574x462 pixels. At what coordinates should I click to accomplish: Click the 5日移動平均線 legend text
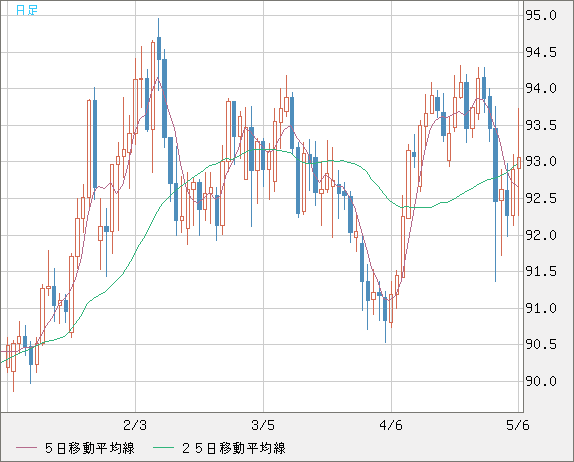coord(90,448)
